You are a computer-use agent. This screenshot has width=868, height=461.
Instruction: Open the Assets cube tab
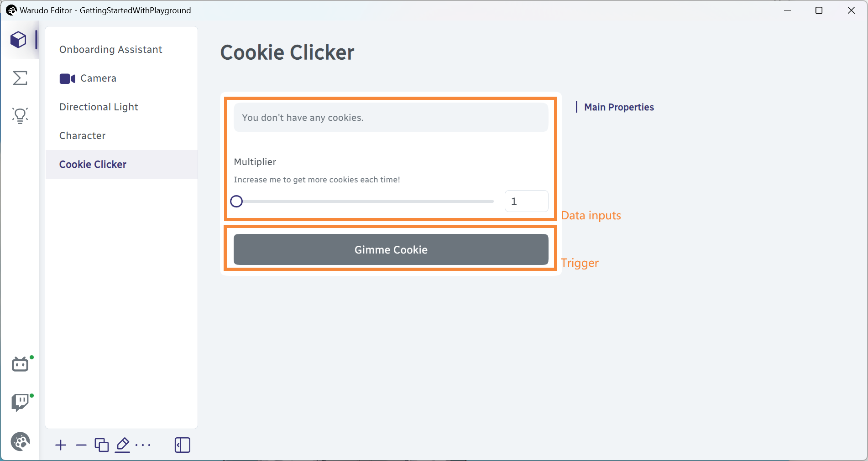[19, 40]
